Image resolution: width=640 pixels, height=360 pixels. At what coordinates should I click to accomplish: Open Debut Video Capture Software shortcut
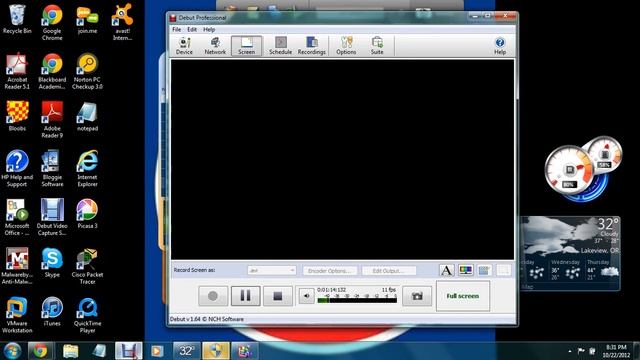pos(52,217)
